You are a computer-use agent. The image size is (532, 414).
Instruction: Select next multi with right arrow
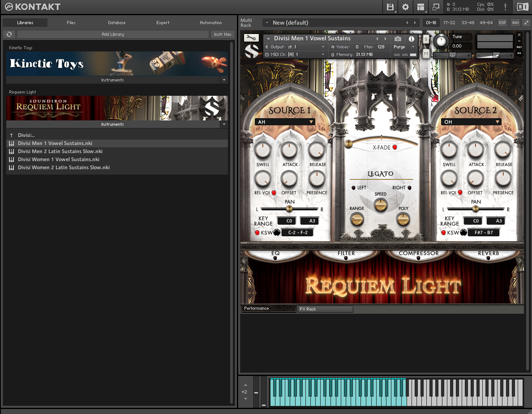(415, 23)
